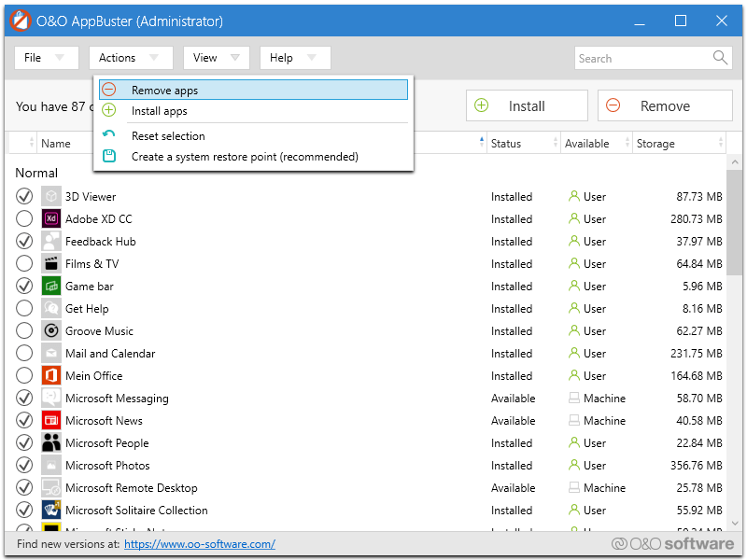Click the Microsoft People app icon

(x=51, y=443)
